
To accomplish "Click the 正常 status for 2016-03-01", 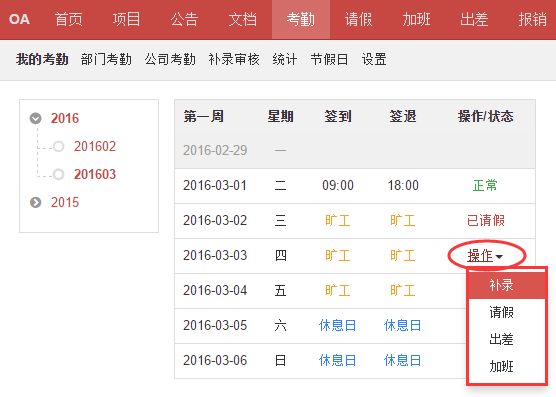I will 485,185.
